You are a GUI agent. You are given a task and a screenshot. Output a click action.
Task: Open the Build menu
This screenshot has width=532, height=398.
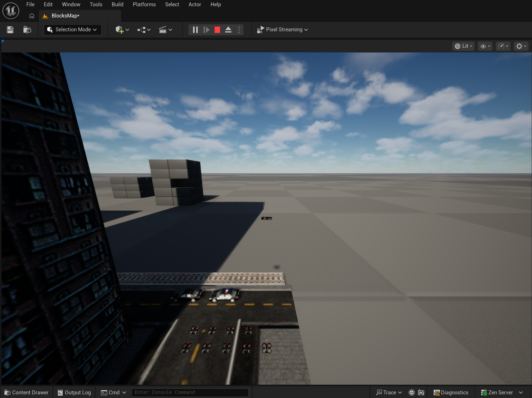[117, 4]
